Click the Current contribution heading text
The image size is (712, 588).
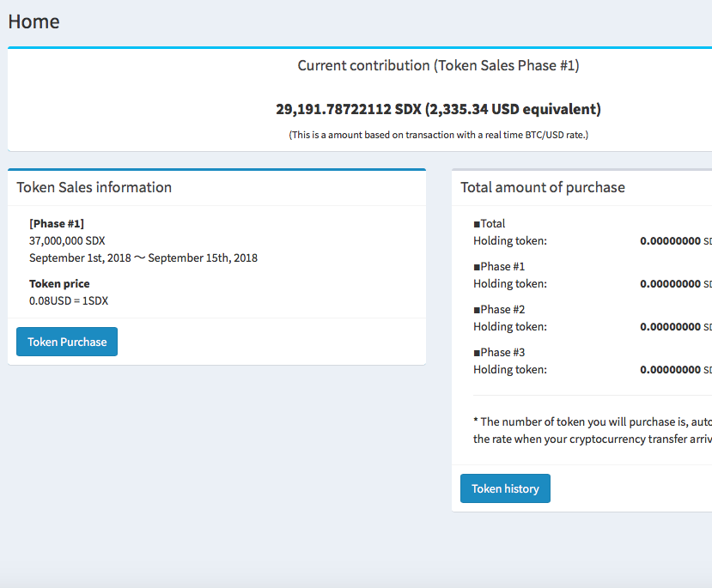(x=438, y=65)
